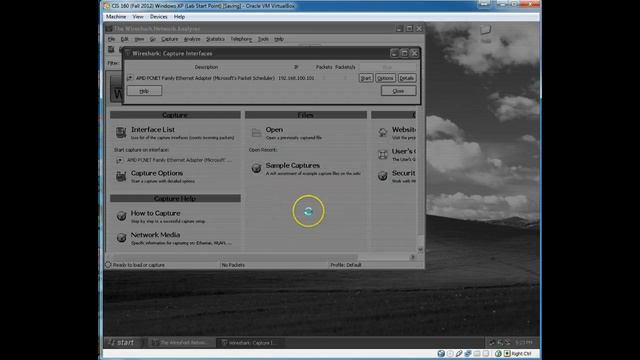Open the VirtualBox Machine menu
This screenshot has width=640, height=360.
pyautogui.click(x=116, y=17)
